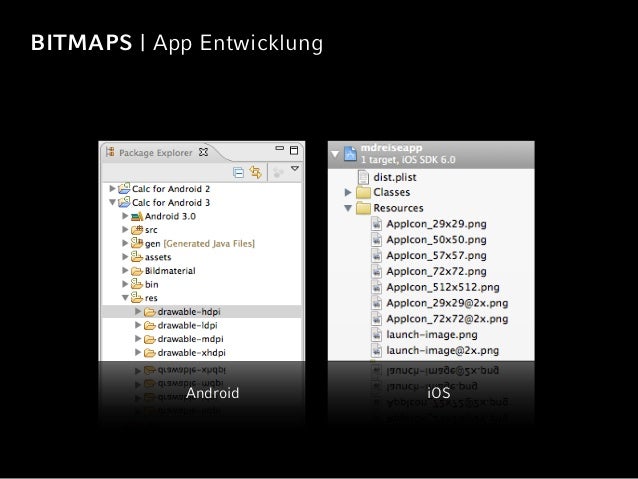Click the drawable-ldpi folder icon

[150, 326]
